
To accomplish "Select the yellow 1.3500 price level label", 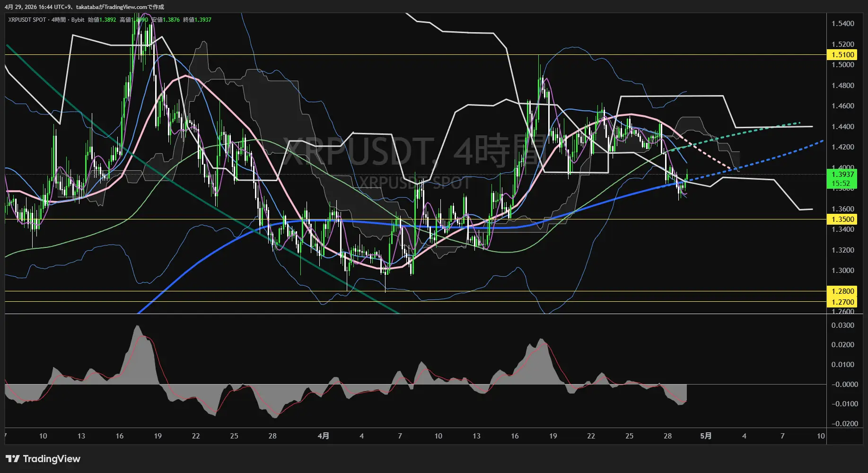I will click(x=842, y=219).
